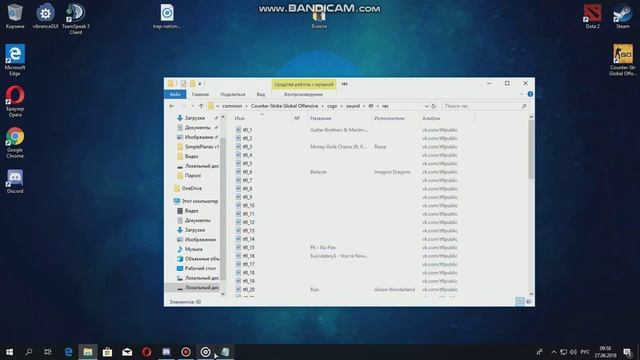
Task: Open the Counter-Strike Global Offensive shortcut
Action: point(622,60)
